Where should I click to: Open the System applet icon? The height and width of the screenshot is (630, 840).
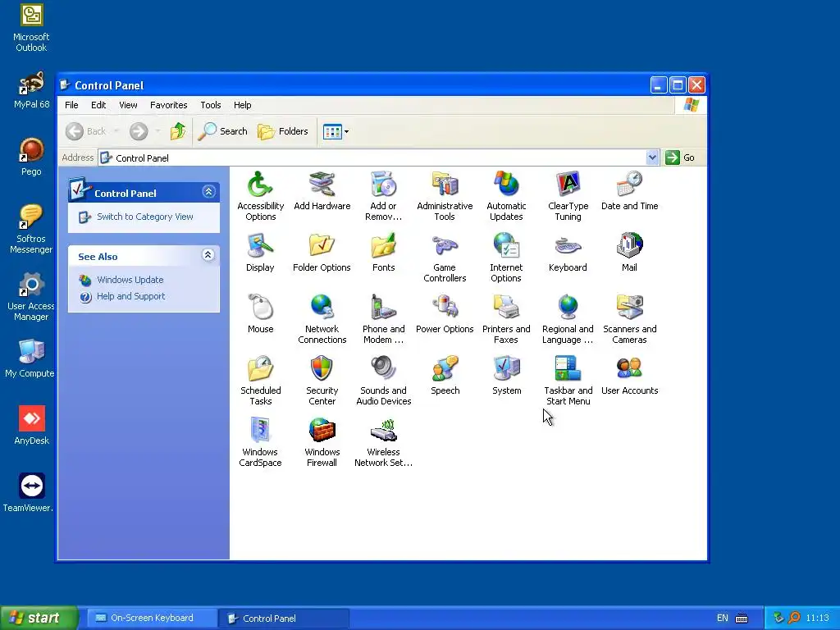coord(506,376)
